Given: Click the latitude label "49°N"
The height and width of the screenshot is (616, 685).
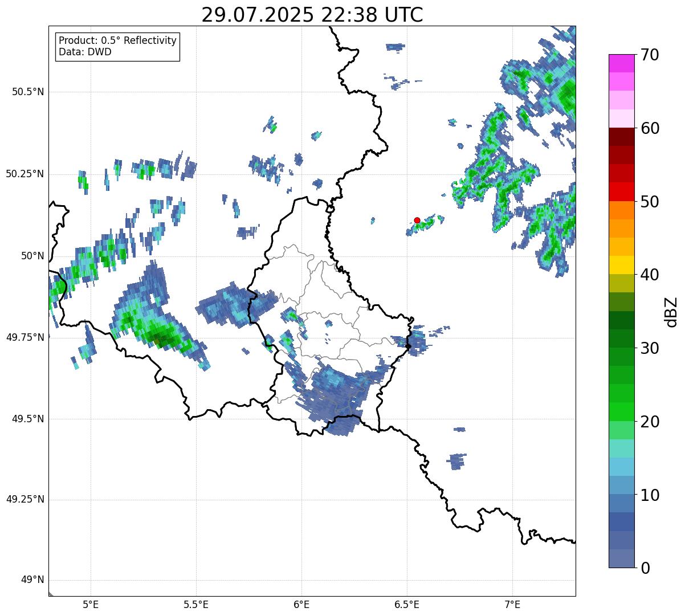Looking at the screenshot, I should click(x=32, y=580).
